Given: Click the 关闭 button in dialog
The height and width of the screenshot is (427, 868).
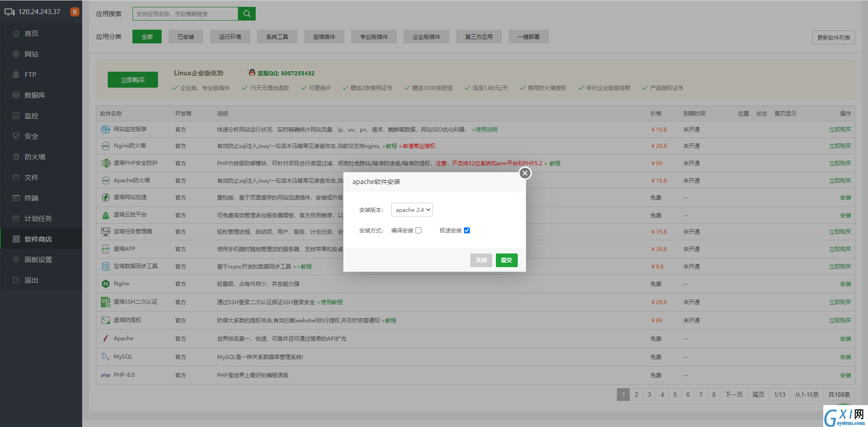Looking at the screenshot, I should pos(481,260).
